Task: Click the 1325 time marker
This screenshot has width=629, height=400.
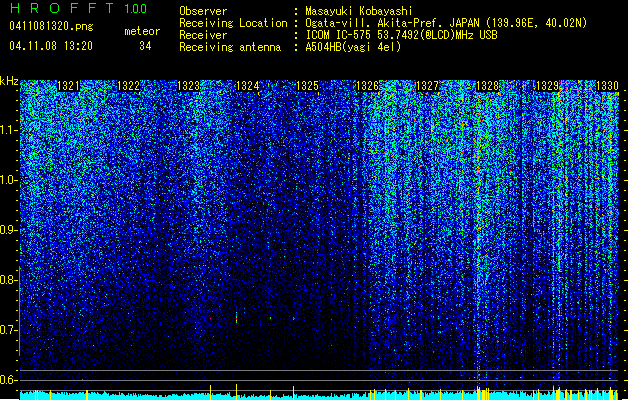Action: pos(307,86)
